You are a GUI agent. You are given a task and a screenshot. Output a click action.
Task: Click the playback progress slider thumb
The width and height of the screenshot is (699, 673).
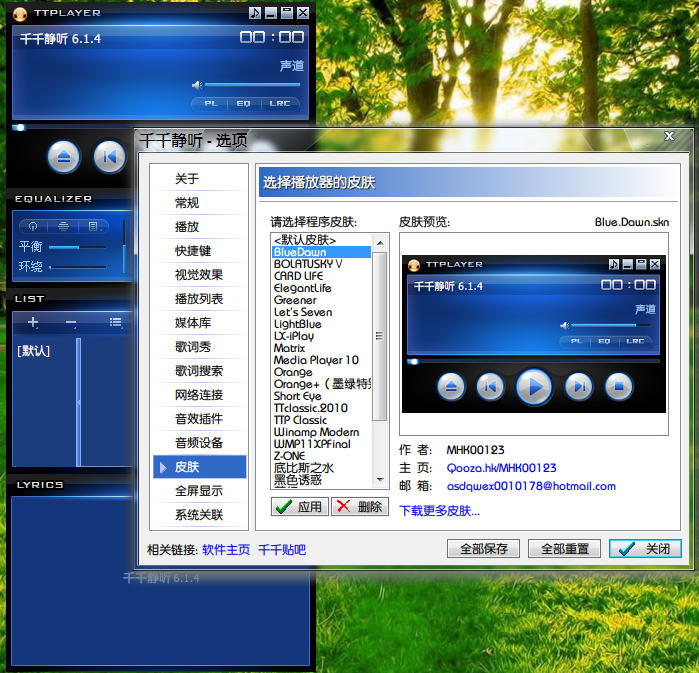20,127
